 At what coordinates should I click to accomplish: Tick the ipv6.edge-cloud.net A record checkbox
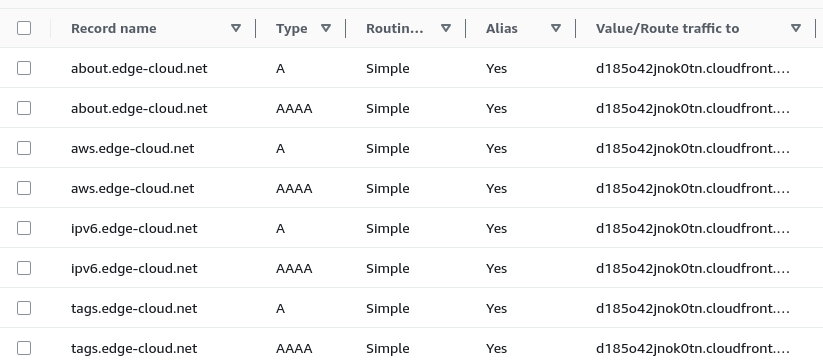(x=24, y=228)
